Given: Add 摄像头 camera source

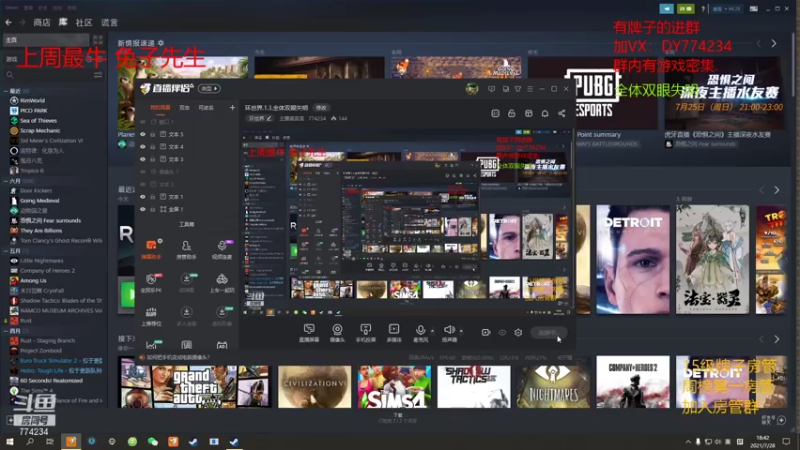Looking at the screenshot, I should (x=337, y=333).
